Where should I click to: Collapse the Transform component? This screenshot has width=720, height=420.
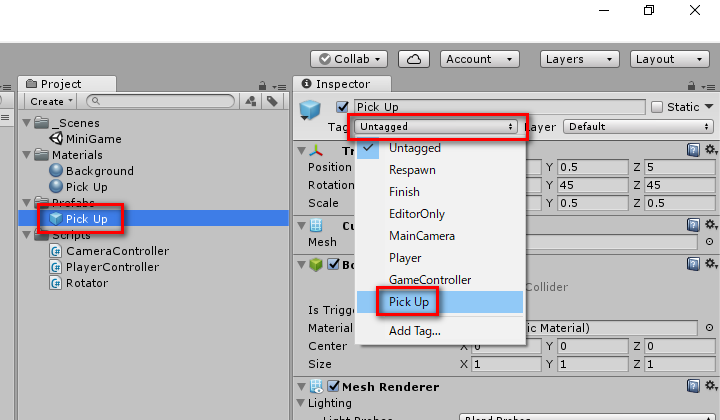pos(301,151)
